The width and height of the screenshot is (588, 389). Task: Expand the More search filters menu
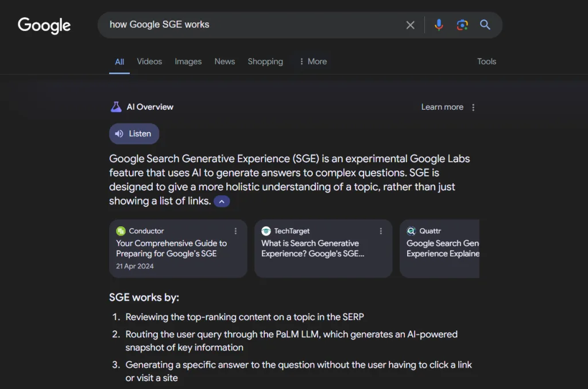312,61
